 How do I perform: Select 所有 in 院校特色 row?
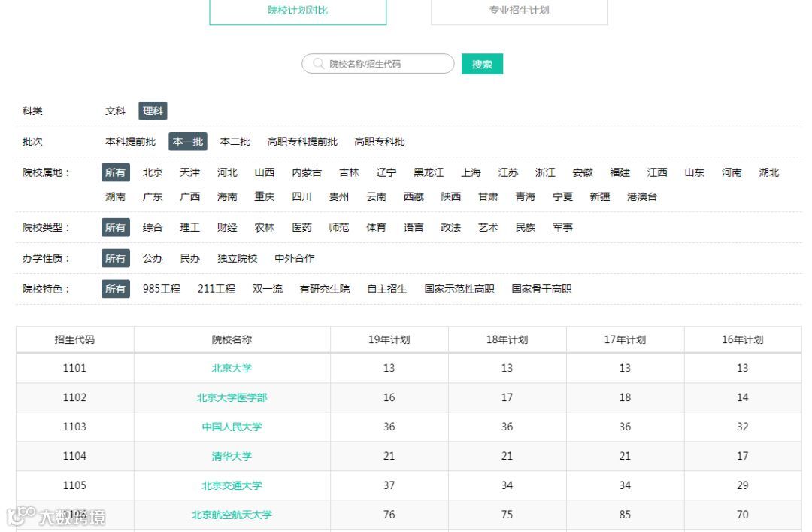[x=116, y=289]
